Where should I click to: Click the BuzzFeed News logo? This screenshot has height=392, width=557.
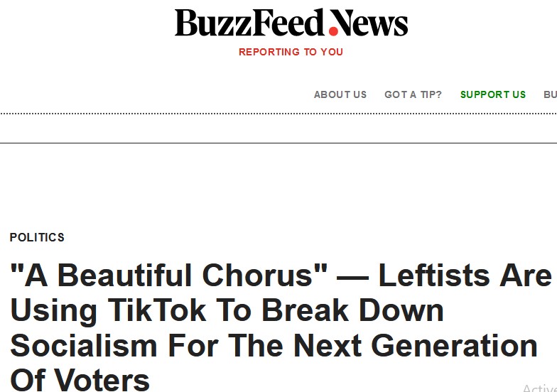tap(291, 23)
